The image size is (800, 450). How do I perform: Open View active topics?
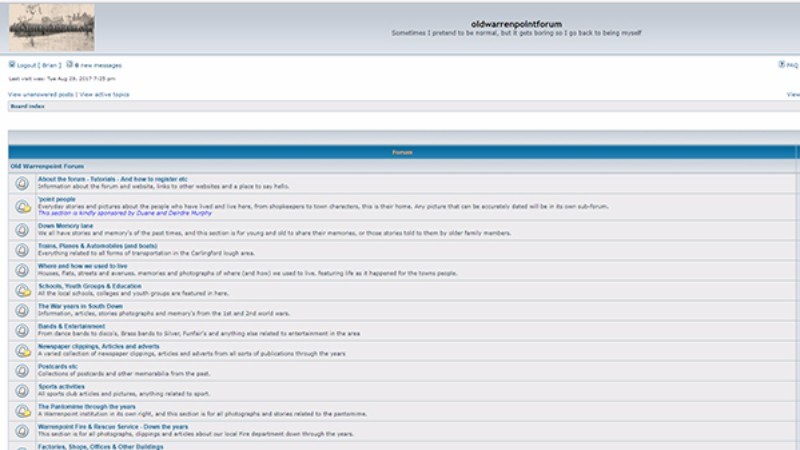(x=104, y=94)
